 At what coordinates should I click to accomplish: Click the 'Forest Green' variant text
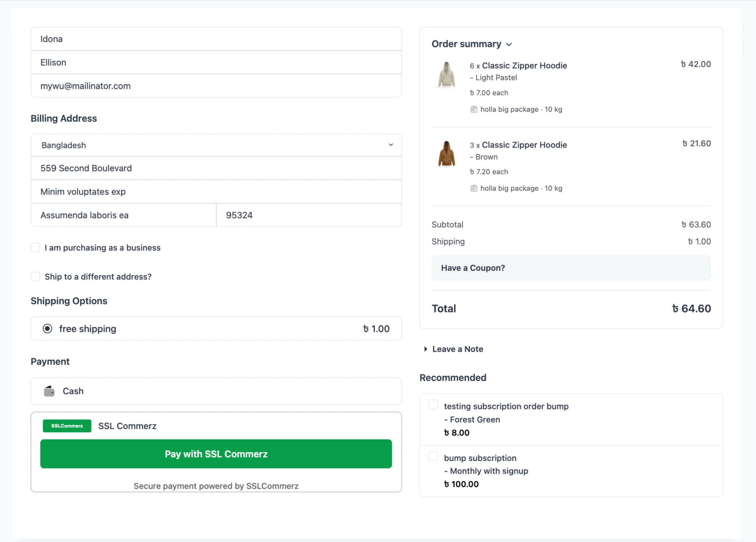point(472,419)
